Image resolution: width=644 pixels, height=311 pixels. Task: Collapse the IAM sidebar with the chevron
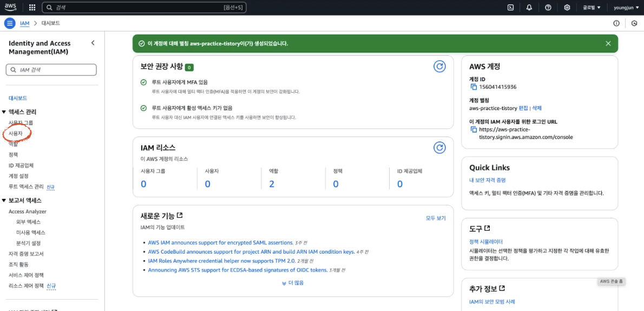(x=93, y=43)
